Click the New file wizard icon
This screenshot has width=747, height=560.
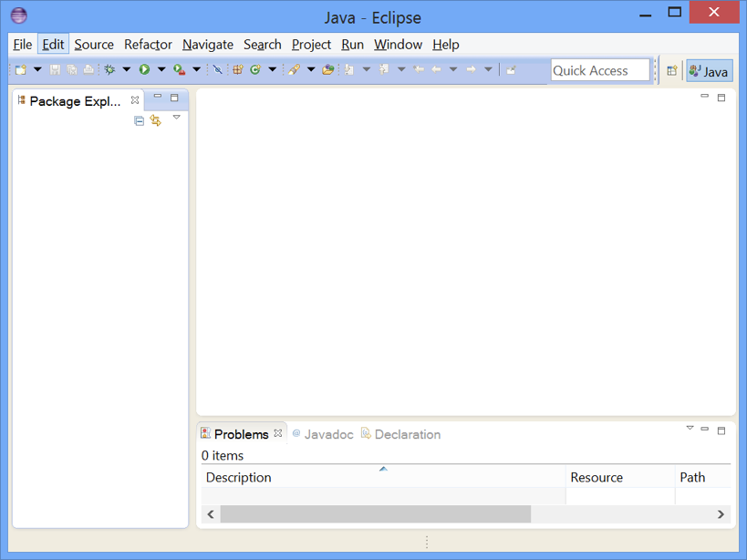tap(20, 70)
